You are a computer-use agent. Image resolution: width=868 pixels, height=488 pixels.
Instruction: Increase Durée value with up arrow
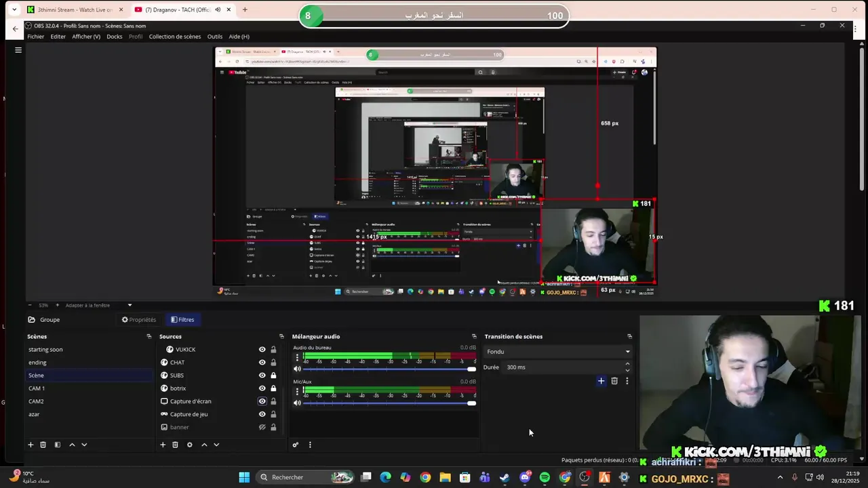[627, 364]
